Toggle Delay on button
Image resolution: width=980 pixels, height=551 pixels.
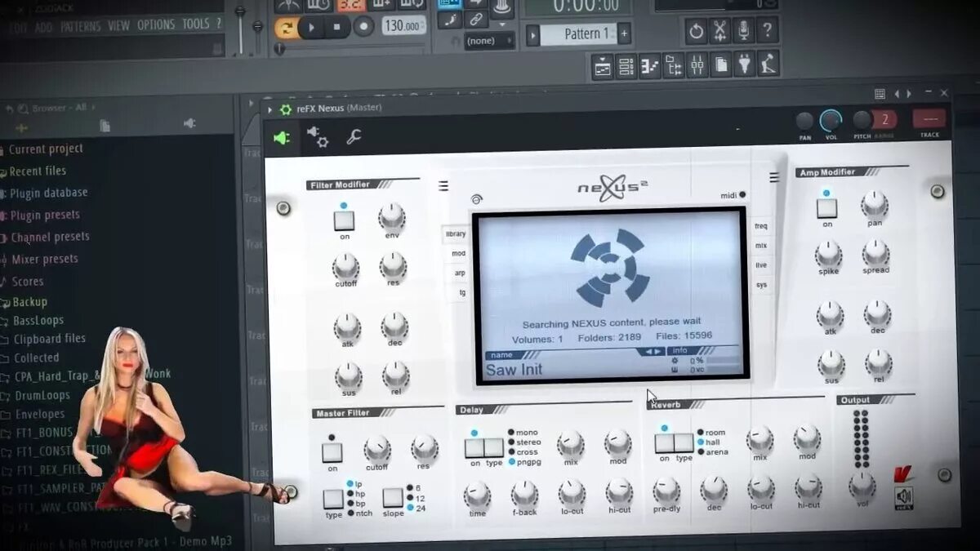474,447
